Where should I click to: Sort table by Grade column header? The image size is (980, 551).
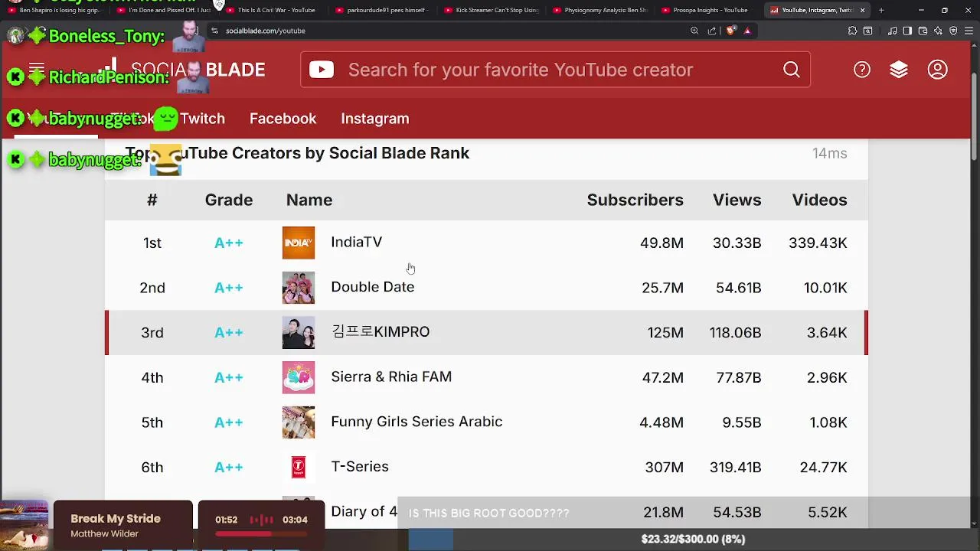pyautogui.click(x=228, y=200)
